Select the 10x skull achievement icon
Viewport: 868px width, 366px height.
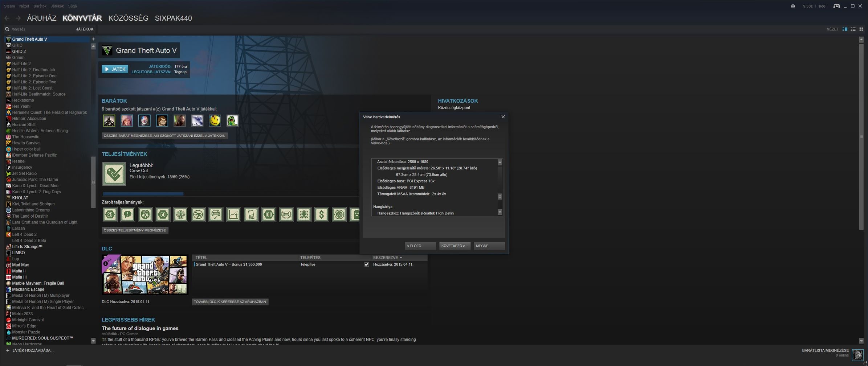(145, 215)
